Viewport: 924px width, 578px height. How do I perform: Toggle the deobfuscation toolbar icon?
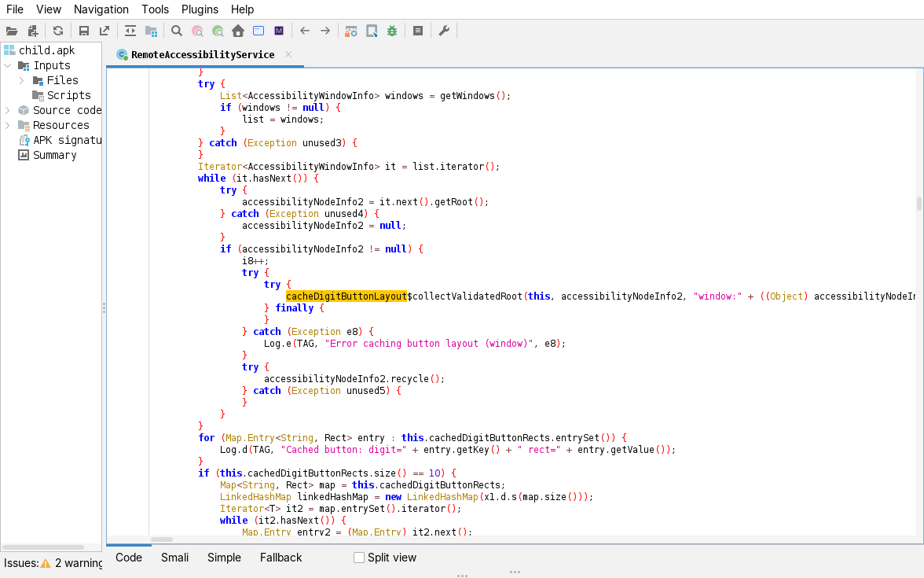(351, 31)
